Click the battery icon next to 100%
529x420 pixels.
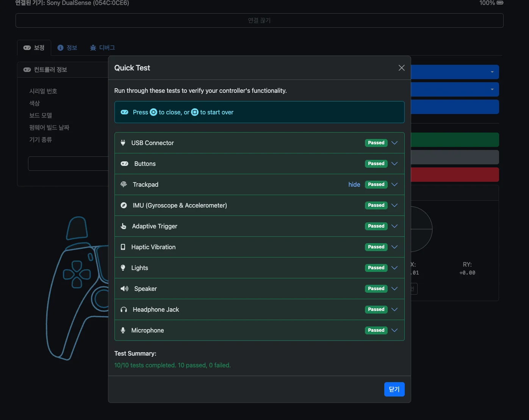(500, 3)
